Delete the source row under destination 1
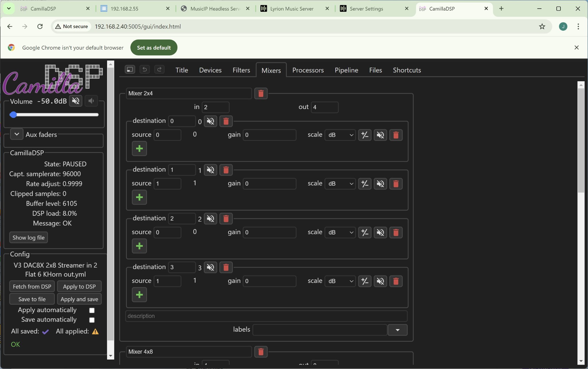Screen dimensions: 588x369 point(396,184)
